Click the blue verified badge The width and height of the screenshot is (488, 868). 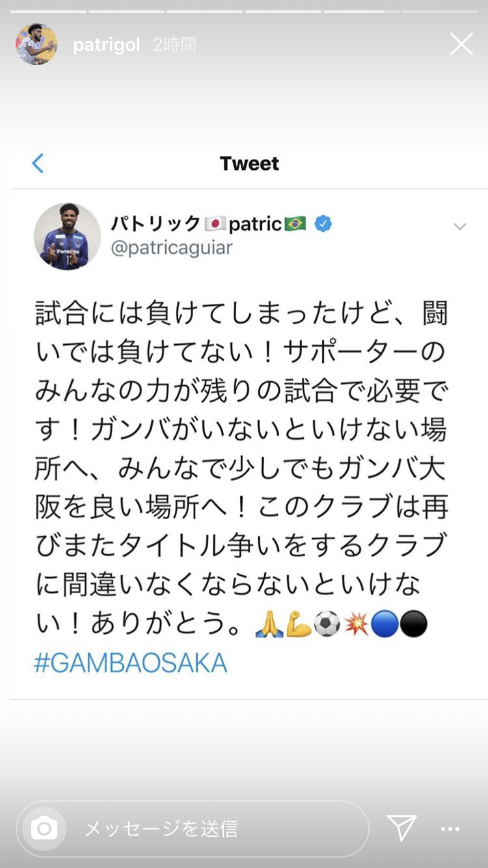click(323, 224)
